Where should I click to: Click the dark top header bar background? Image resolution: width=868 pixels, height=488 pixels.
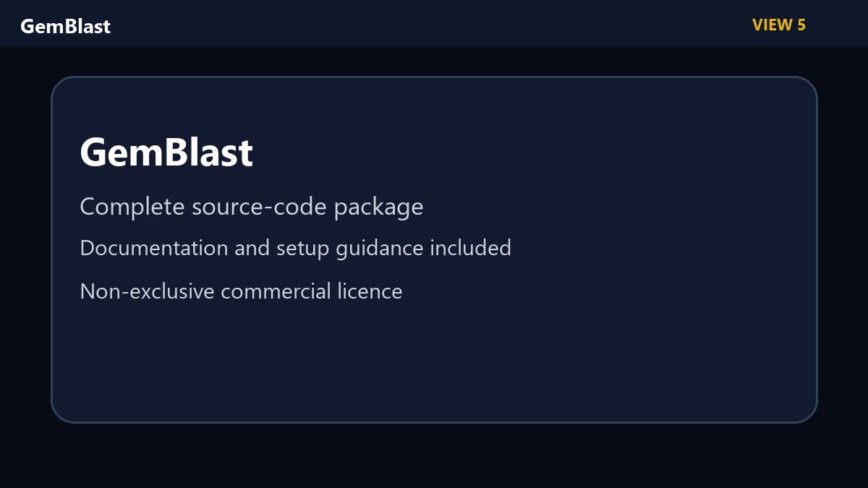[x=434, y=24]
